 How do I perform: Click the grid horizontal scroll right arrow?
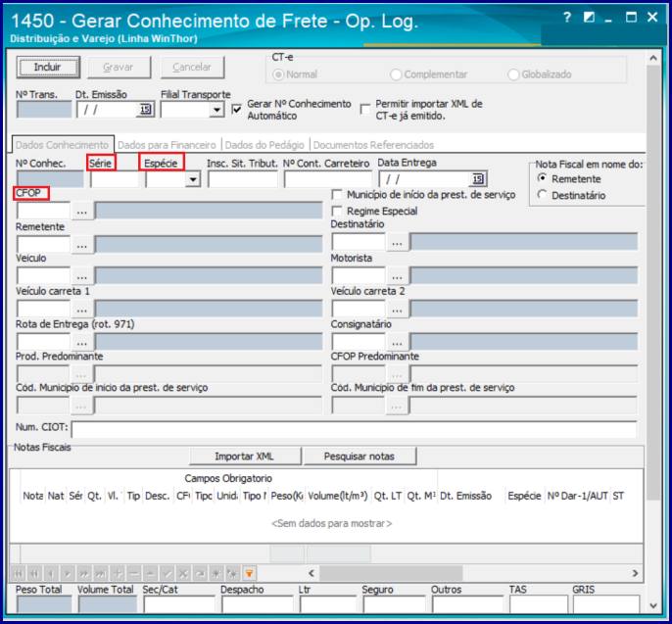(635, 573)
